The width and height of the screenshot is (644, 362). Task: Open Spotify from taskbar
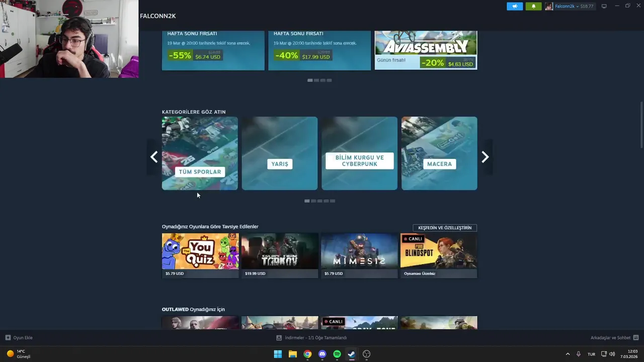[x=337, y=354]
